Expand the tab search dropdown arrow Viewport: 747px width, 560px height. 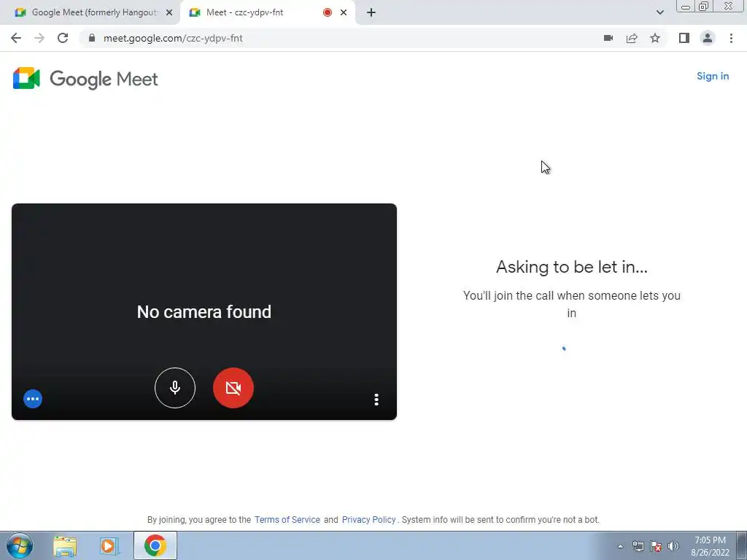[659, 12]
